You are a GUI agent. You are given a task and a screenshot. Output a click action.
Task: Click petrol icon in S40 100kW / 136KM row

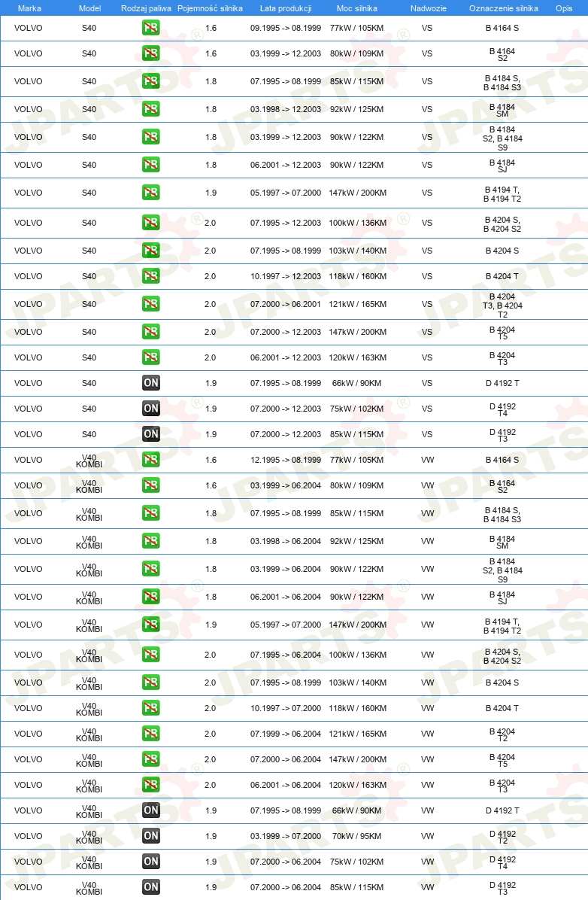point(151,223)
